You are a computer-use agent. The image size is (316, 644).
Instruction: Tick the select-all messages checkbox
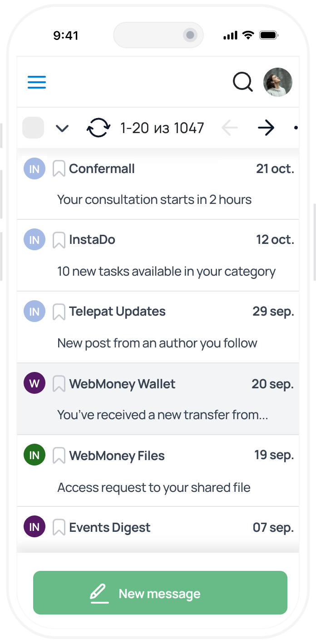[x=33, y=128]
